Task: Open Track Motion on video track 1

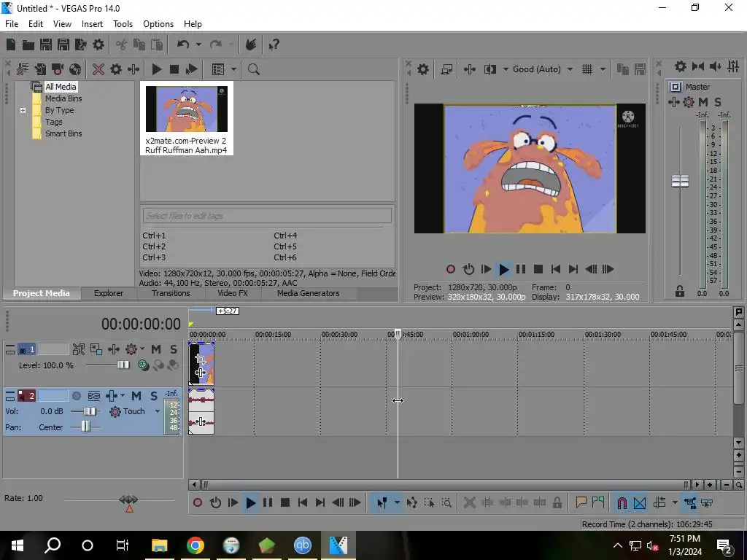Action: click(x=96, y=349)
